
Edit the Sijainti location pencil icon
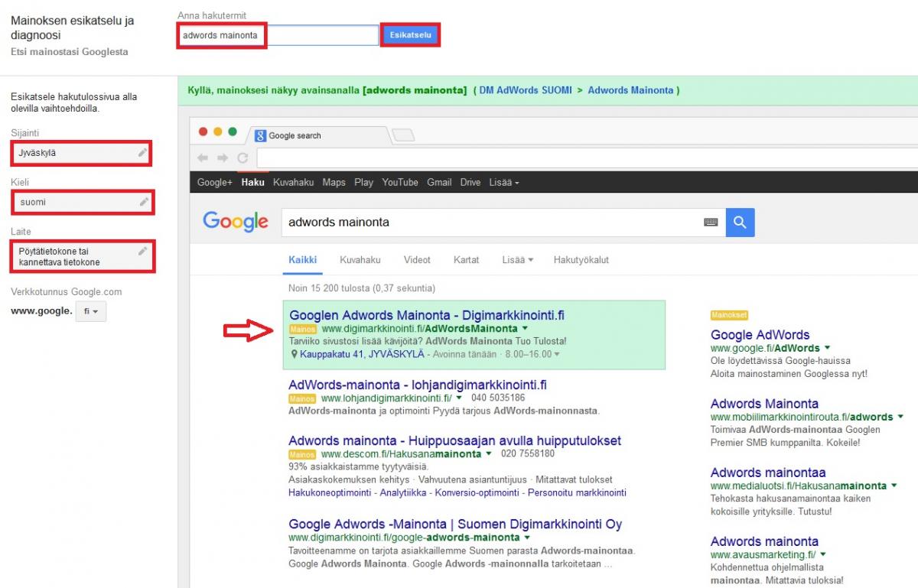pos(142,153)
